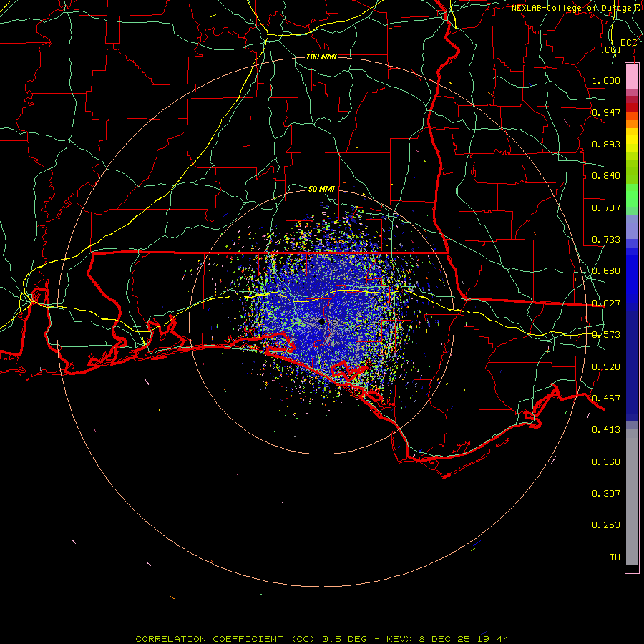The width and height of the screenshot is (644, 644).
Task: Click the 0.947 legend value
Action: point(606,112)
